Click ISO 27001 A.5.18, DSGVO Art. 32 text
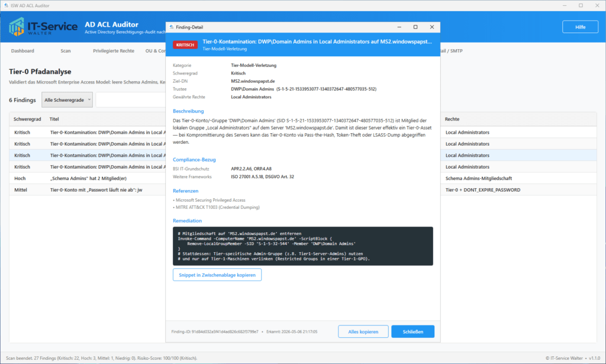 tap(262, 176)
